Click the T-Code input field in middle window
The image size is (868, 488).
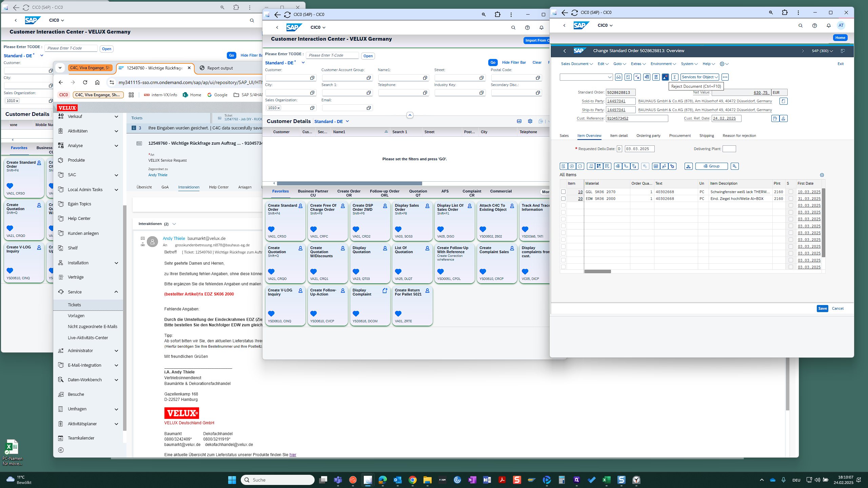[332, 55]
